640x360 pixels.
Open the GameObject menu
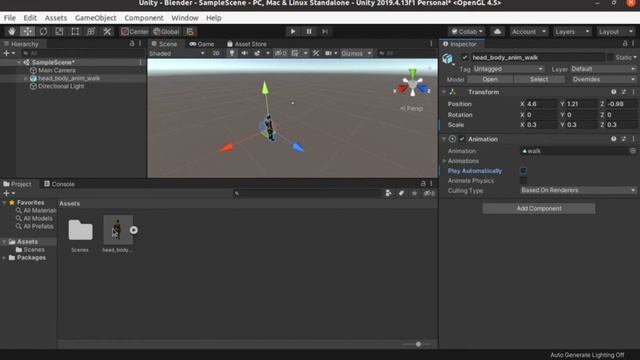96,18
